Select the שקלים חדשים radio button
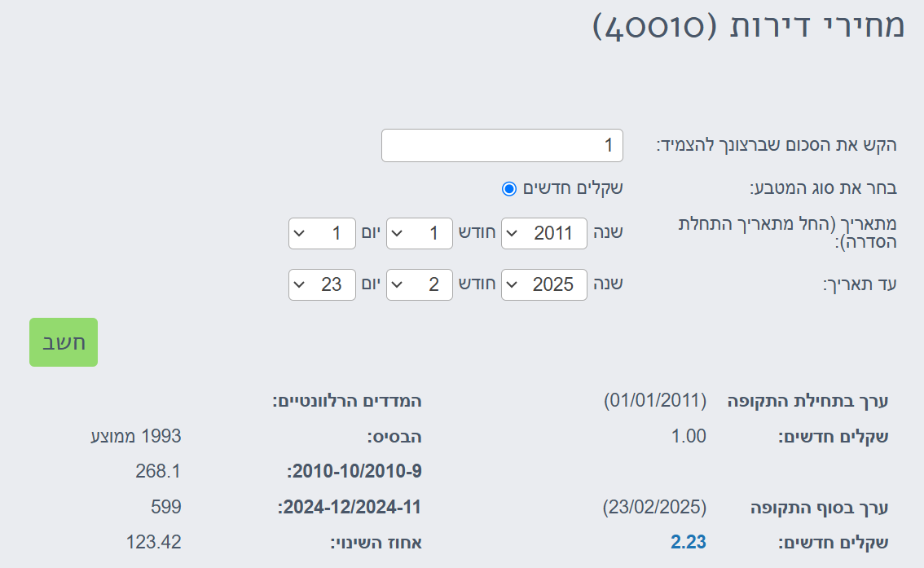924x568 pixels. coord(509,189)
